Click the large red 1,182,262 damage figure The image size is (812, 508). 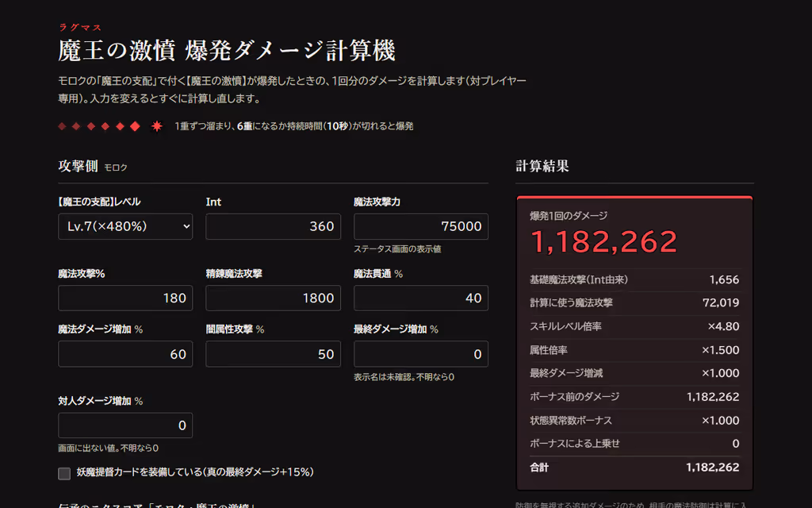click(x=603, y=242)
